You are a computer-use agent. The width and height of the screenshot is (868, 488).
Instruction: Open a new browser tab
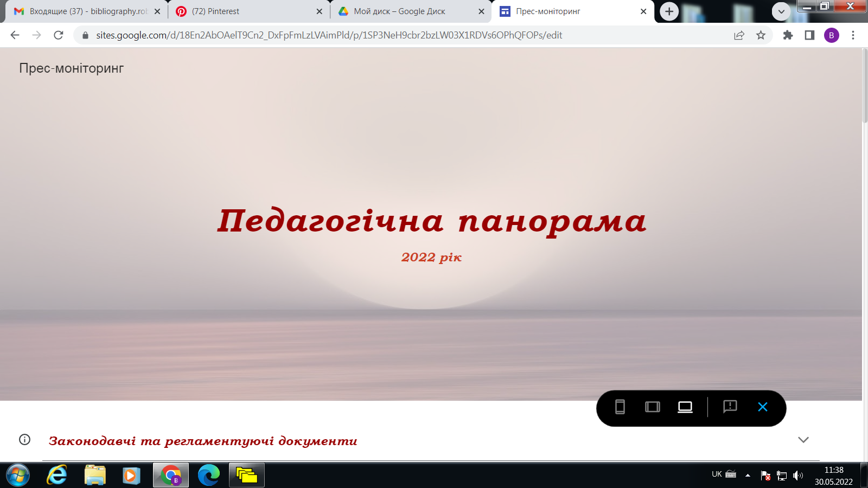point(669,11)
